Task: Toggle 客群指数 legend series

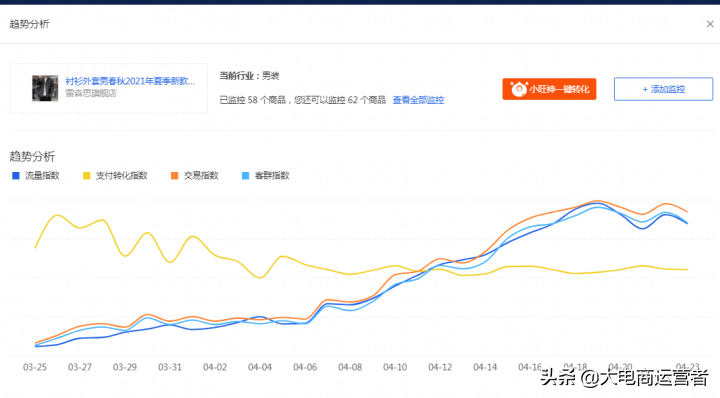Action: coord(265,175)
